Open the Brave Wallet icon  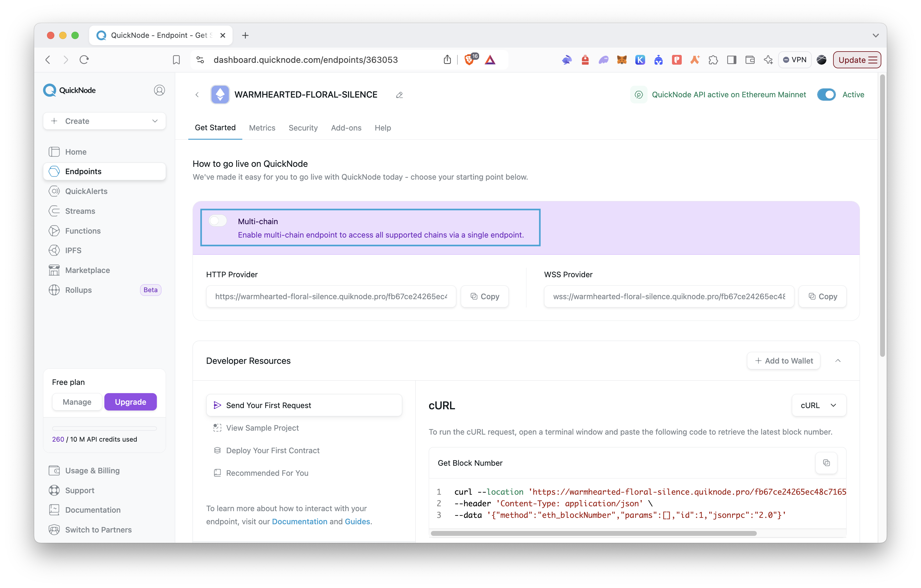click(x=750, y=60)
